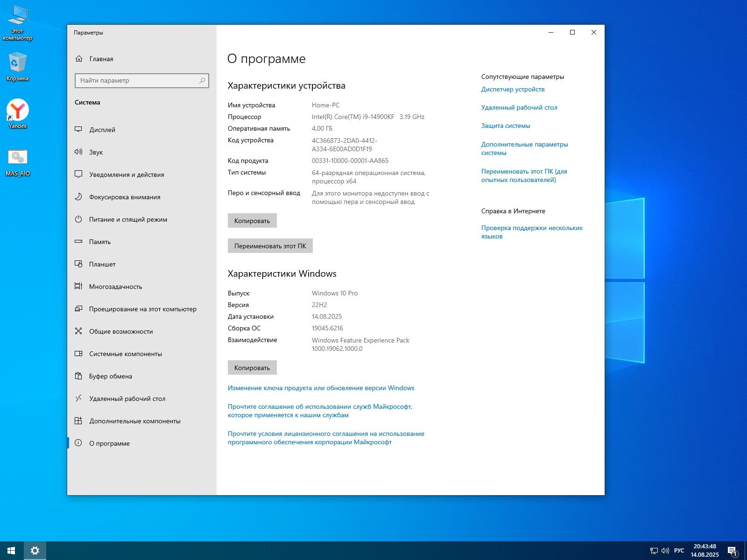
Task: Open соглашение об использовании служб Майкрософт link
Action: (x=320, y=411)
